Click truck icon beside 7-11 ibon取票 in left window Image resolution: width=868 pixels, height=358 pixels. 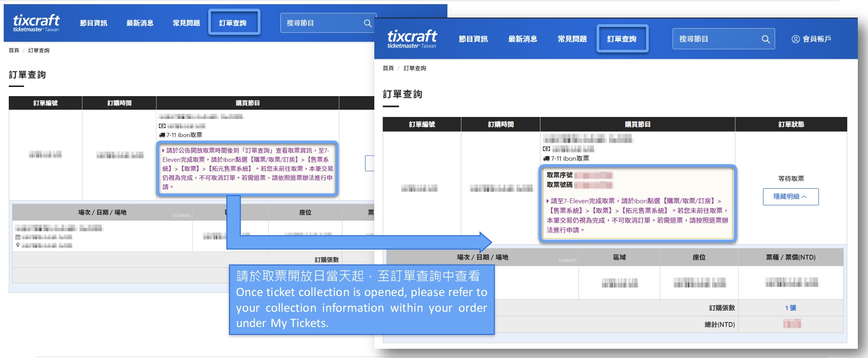(x=162, y=135)
